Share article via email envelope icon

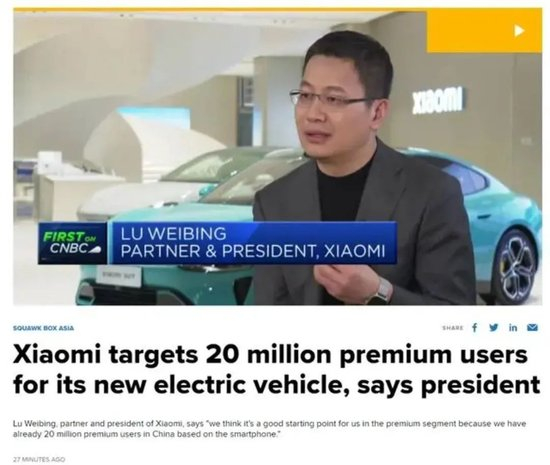click(532, 328)
